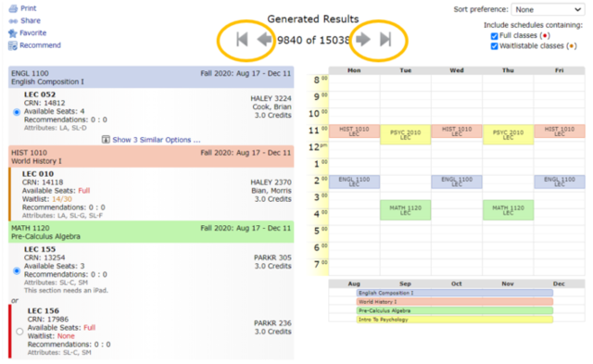Click the Waitlist: None text
The height and width of the screenshot is (364, 593).
51,336
